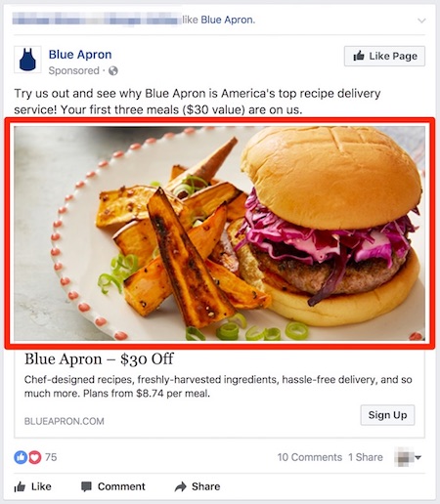Click the Comment speech bubble action
Image resolution: width=440 pixels, height=504 pixels.
tap(112, 486)
